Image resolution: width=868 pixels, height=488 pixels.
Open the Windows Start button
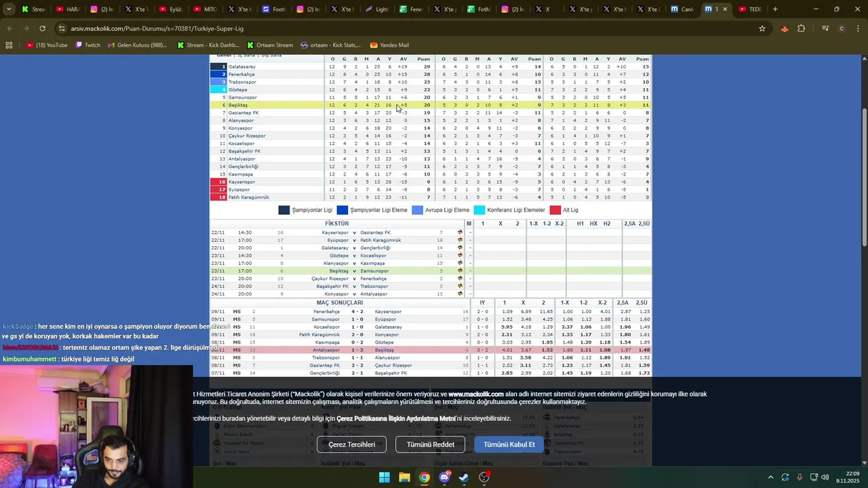point(384,477)
